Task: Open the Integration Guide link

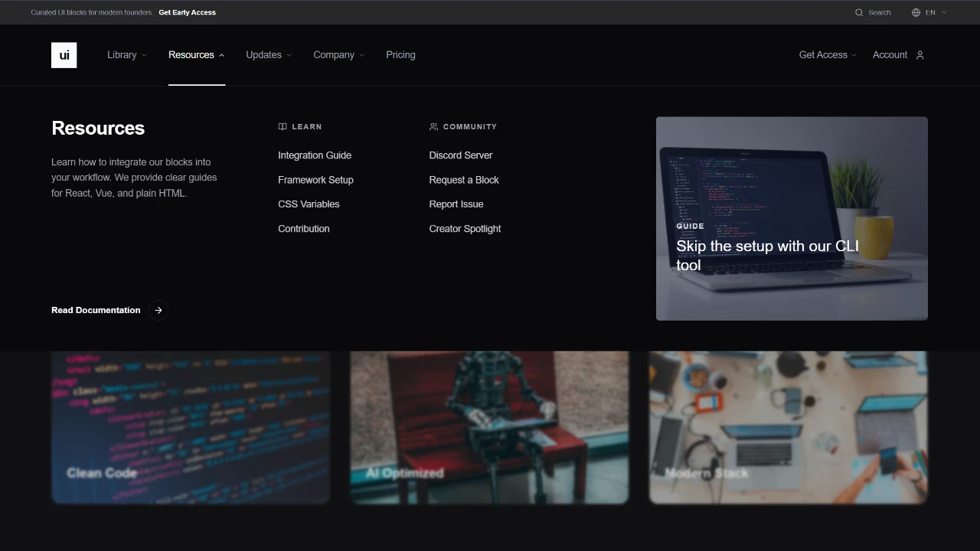Action: click(x=315, y=155)
